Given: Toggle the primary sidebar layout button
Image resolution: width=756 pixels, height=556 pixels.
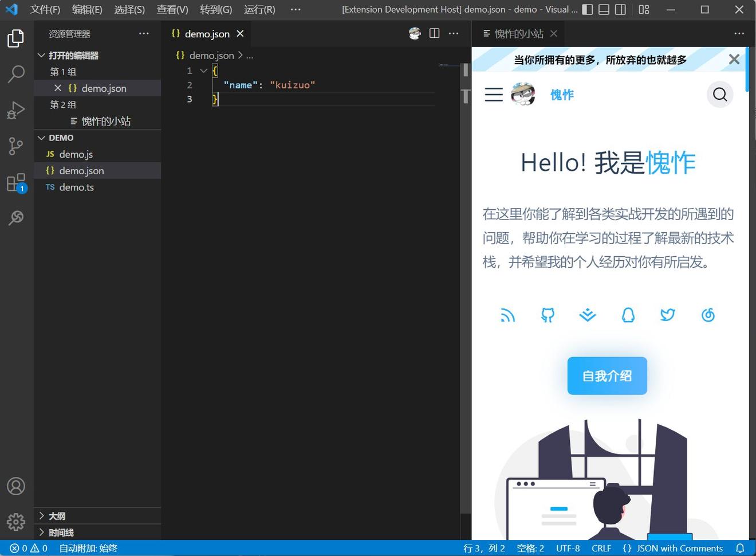Looking at the screenshot, I should [588, 9].
